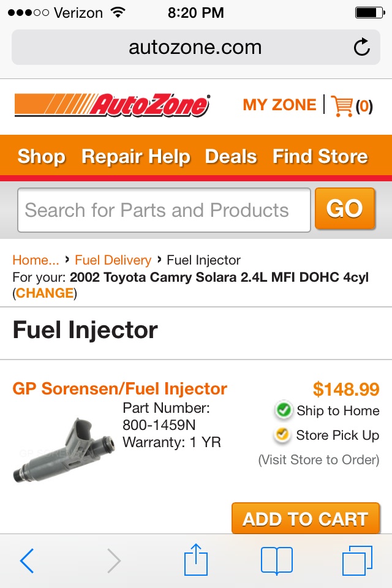Add the fuel injector to cart
Viewport: 392px width, 588px height.
click(x=306, y=519)
